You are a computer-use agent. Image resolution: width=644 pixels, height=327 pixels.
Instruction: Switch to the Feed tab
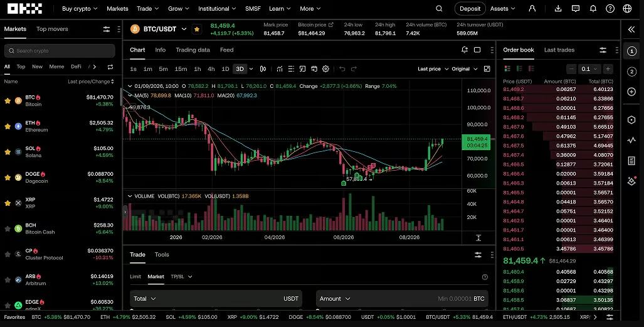(x=227, y=50)
